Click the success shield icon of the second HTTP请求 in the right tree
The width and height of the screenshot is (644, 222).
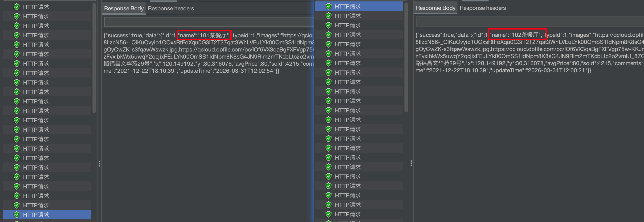329,16
